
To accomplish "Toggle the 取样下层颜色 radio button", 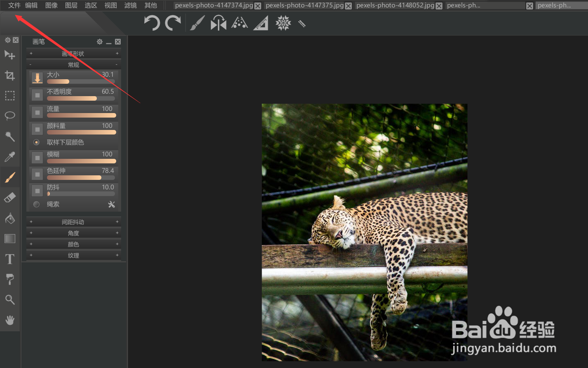I will [x=36, y=142].
